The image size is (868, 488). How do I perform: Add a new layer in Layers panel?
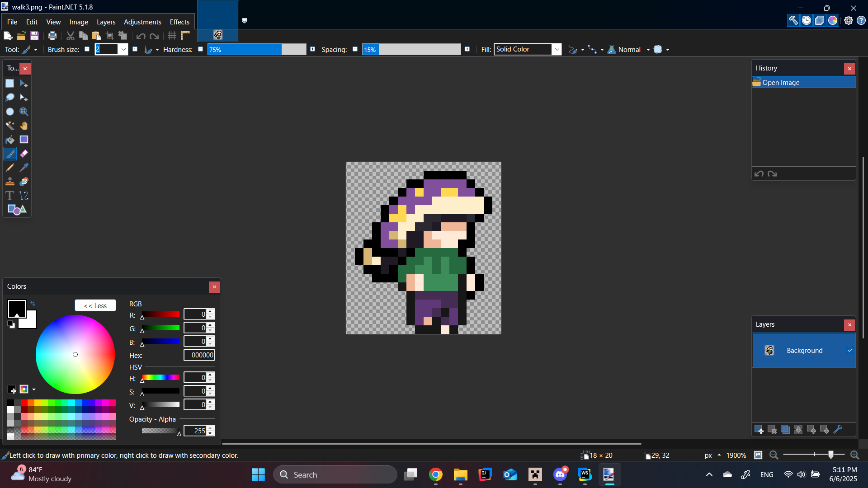(759, 429)
